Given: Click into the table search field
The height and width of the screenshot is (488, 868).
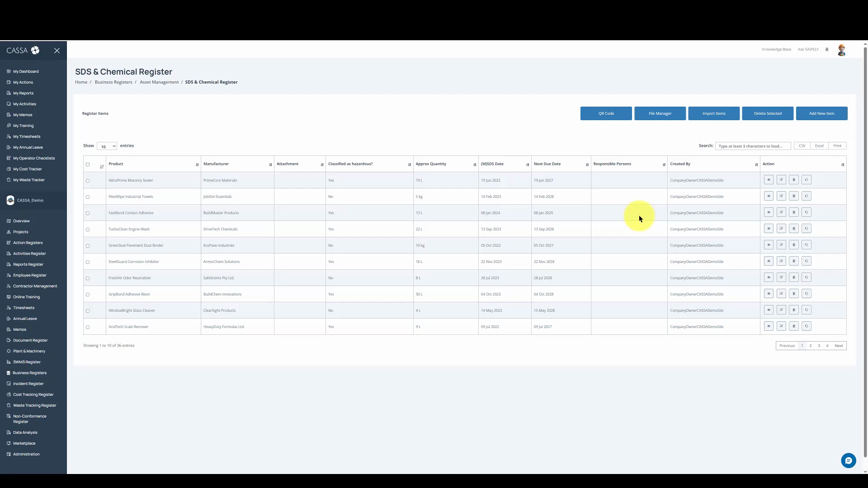Looking at the screenshot, I should click(x=752, y=146).
